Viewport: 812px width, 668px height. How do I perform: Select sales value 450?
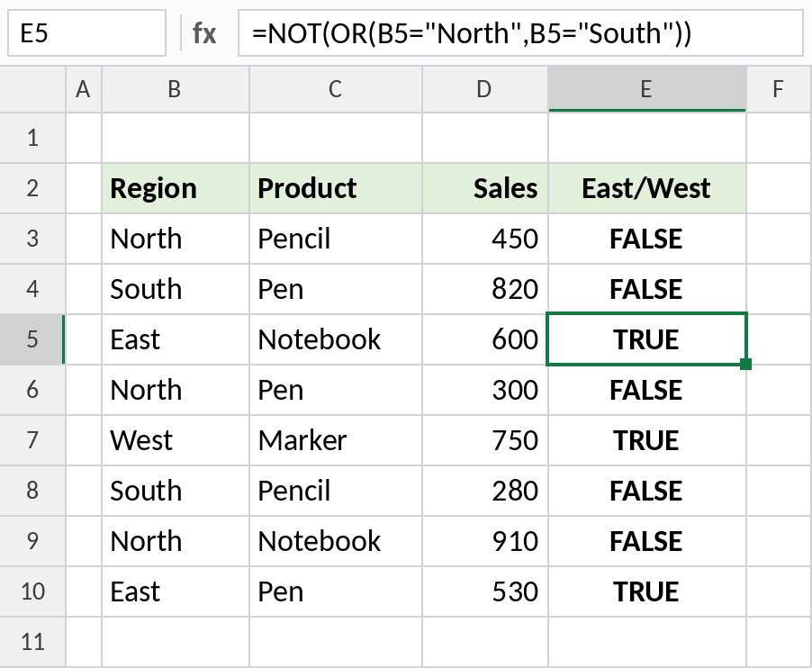tap(485, 239)
